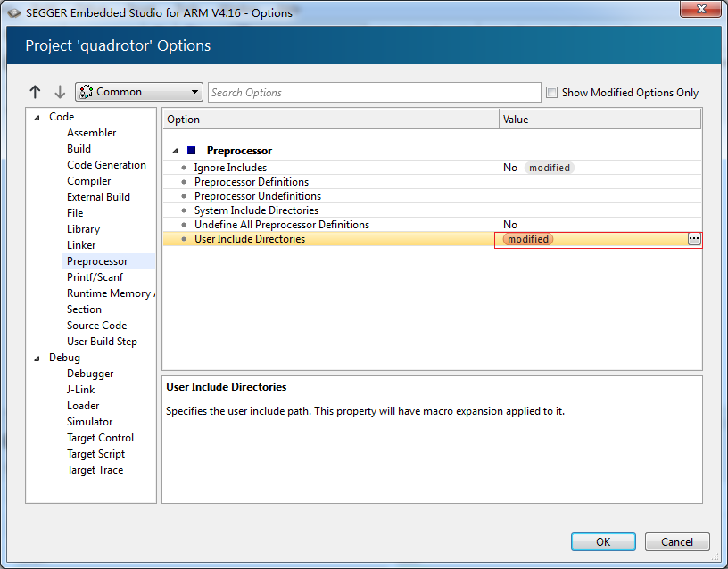Click the Preprocessor Definitions option row

[432, 182]
